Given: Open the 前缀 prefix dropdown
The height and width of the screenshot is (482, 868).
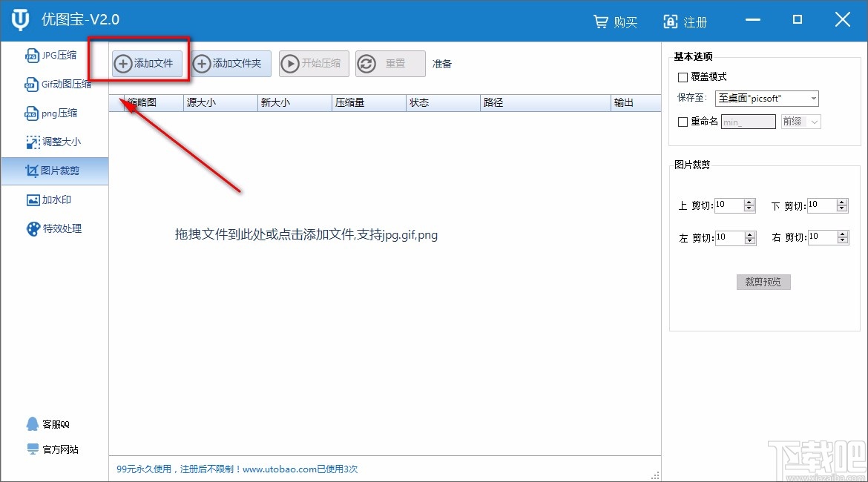Looking at the screenshot, I should click(800, 121).
